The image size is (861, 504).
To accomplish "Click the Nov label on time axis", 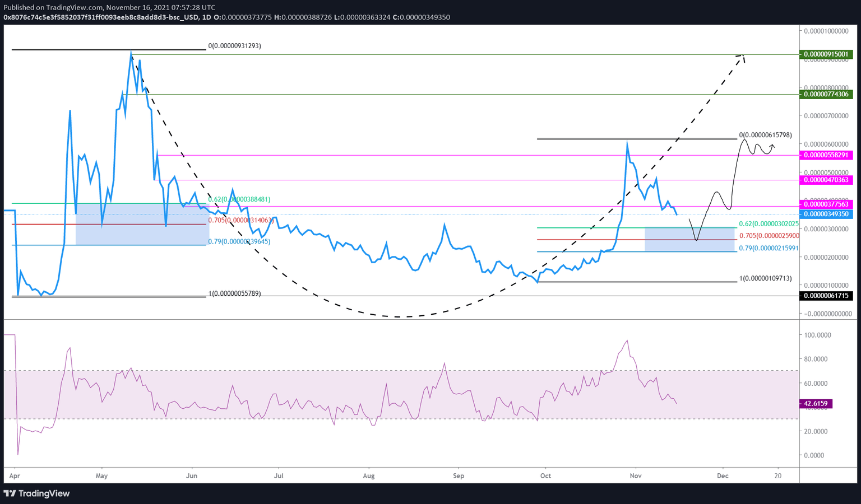I will click(635, 476).
